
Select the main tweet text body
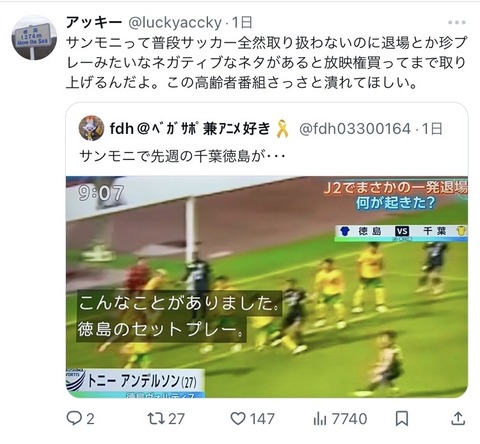(x=267, y=62)
